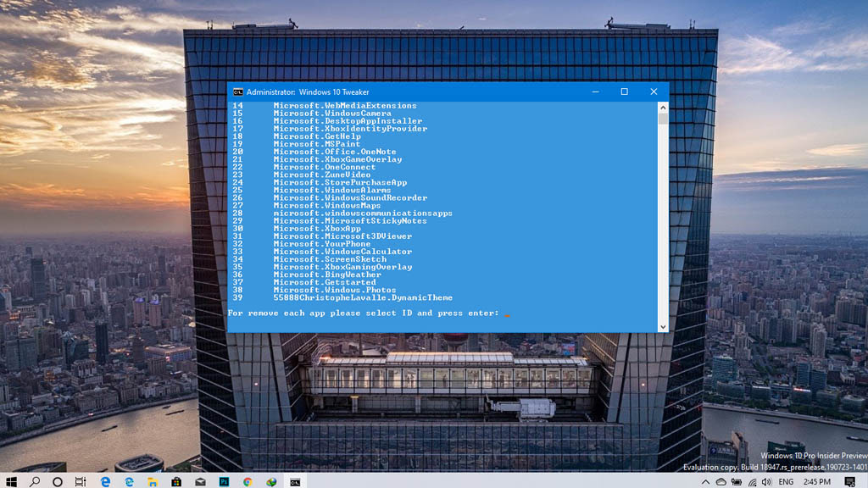Click 'Microsoft.DesktopAppInstaller' entry

pyautogui.click(x=348, y=121)
